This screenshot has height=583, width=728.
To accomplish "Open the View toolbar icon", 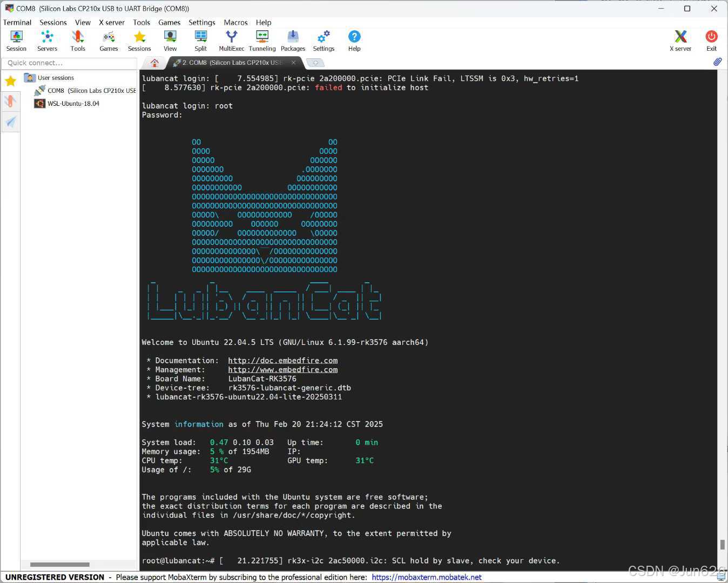I will pyautogui.click(x=170, y=41).
